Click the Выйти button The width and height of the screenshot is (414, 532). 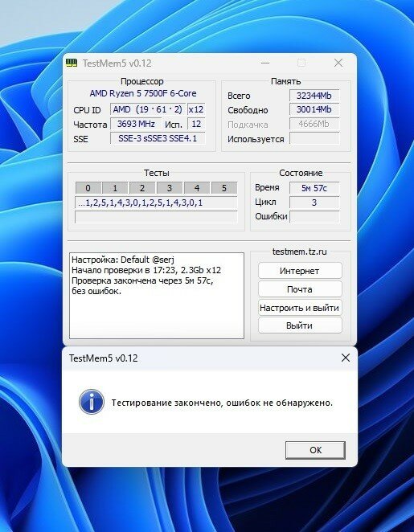pos(300,325)
